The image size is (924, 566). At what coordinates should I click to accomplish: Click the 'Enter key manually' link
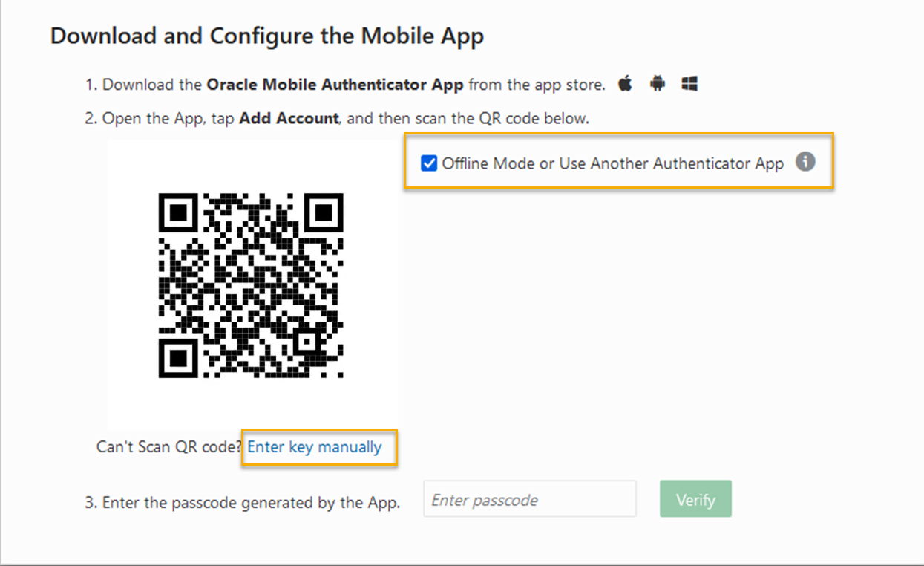(315, 447)
